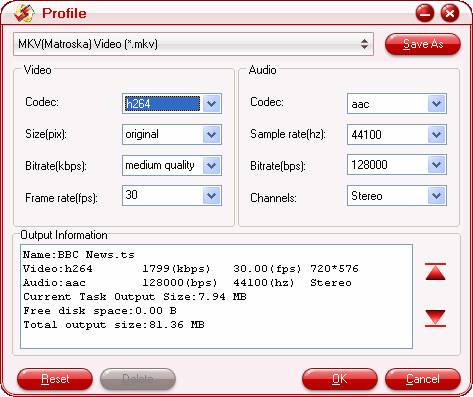This screenshot has height=397, width=473.
Task: Click the Profile app logo icon
Action: click(24, 14)
